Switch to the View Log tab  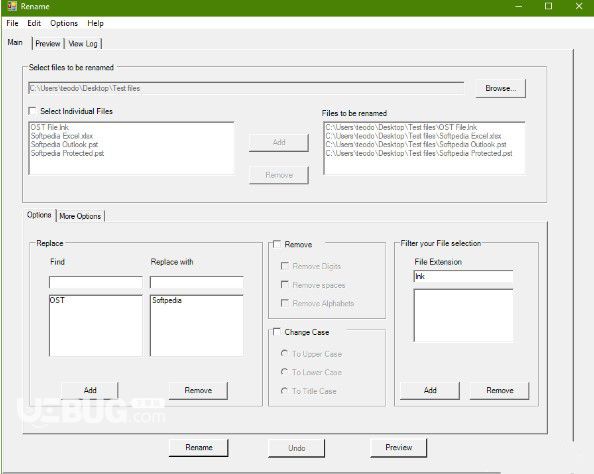83,44
